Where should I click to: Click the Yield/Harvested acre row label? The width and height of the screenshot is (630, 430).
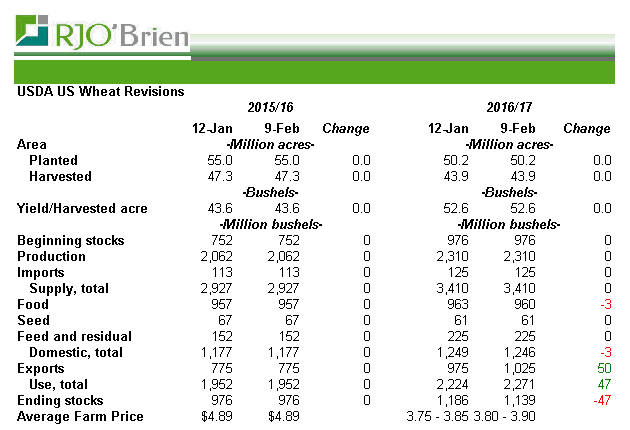point(83,209)
